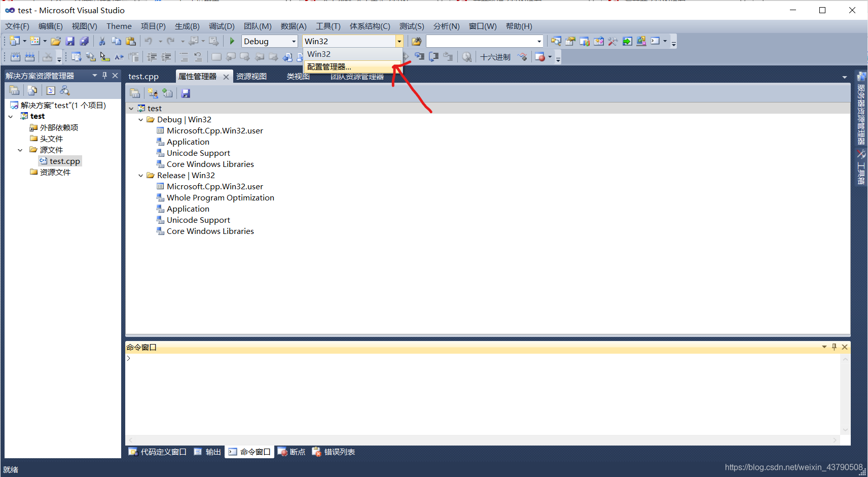
Task: Open the 代码定义窗口 tab
Action: [x=158, y=452]
